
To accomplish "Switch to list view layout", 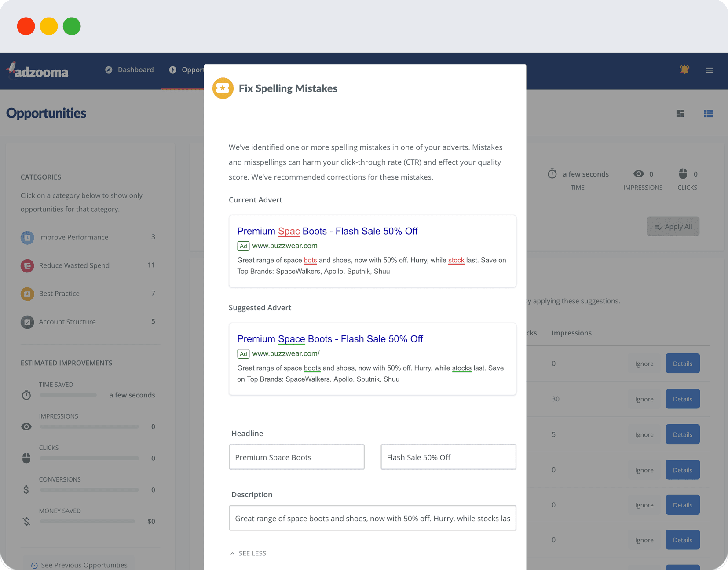I will click(708, 114).
